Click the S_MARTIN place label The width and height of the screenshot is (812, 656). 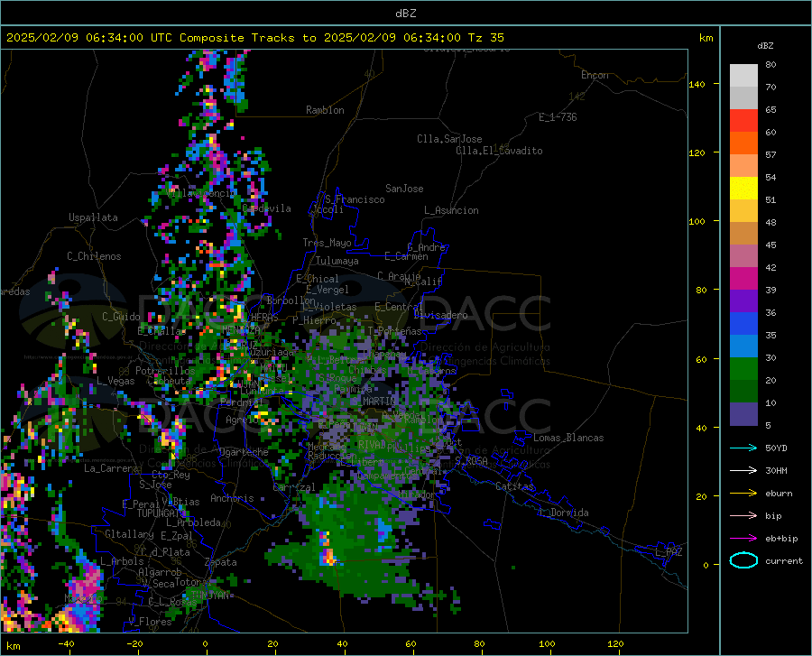click(x=373, y=401)
